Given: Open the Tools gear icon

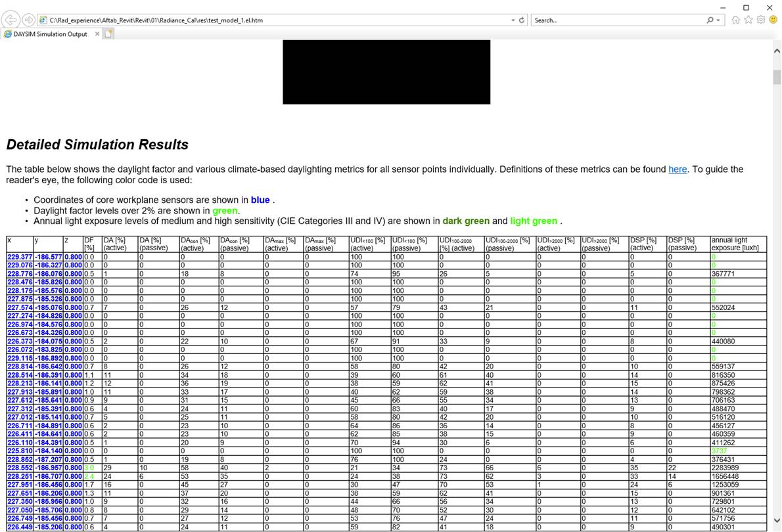Looking at the screenshot, I should click(760, 20).
